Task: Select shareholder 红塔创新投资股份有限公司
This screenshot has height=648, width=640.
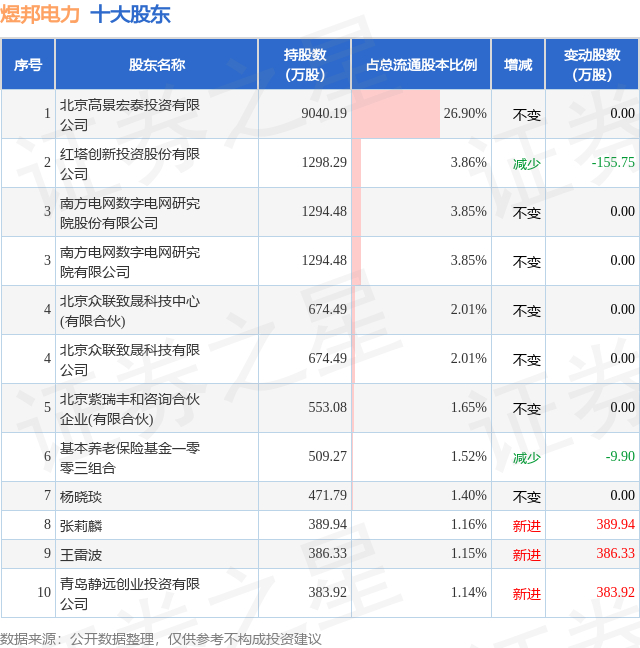Action: (130, 164)
